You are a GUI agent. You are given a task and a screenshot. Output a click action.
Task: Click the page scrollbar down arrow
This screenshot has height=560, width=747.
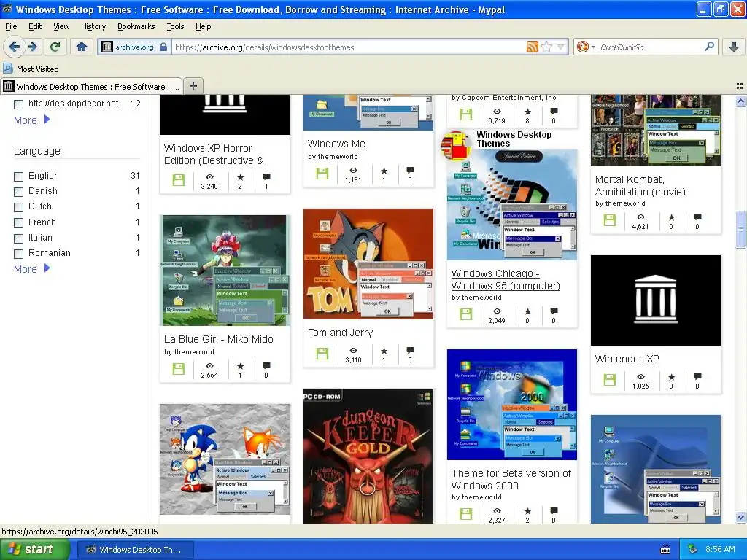coord(740,518)
